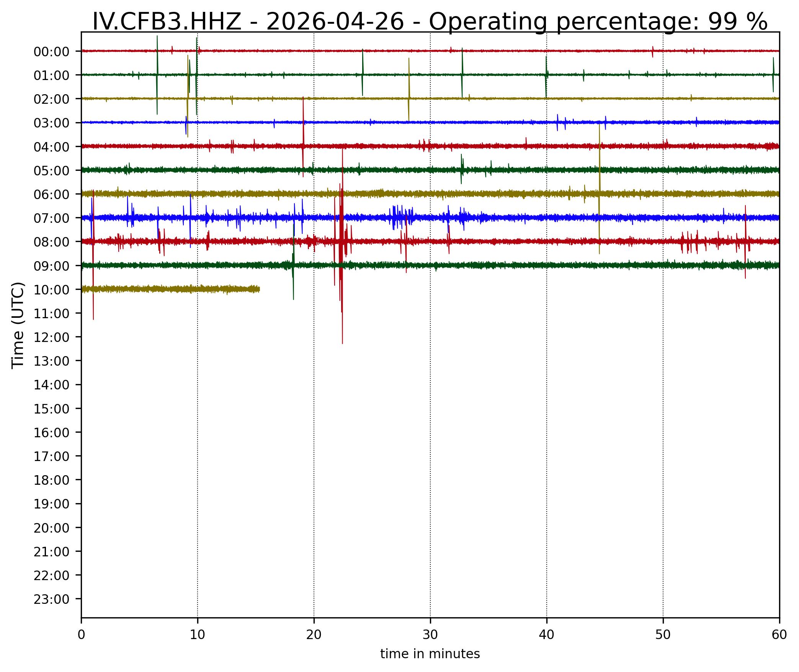Click the 0 minute tick label
The image size is (799, 672).
81,635
